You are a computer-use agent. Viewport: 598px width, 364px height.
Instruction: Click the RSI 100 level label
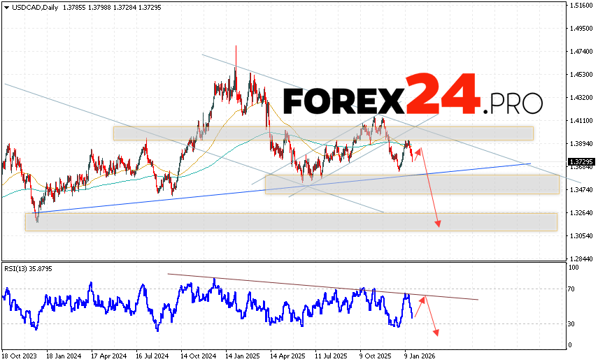pyautogui.click(x=574, y=268)
